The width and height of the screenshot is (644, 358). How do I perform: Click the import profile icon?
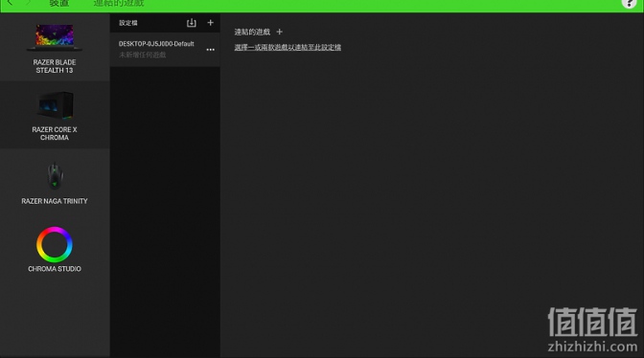192,23
